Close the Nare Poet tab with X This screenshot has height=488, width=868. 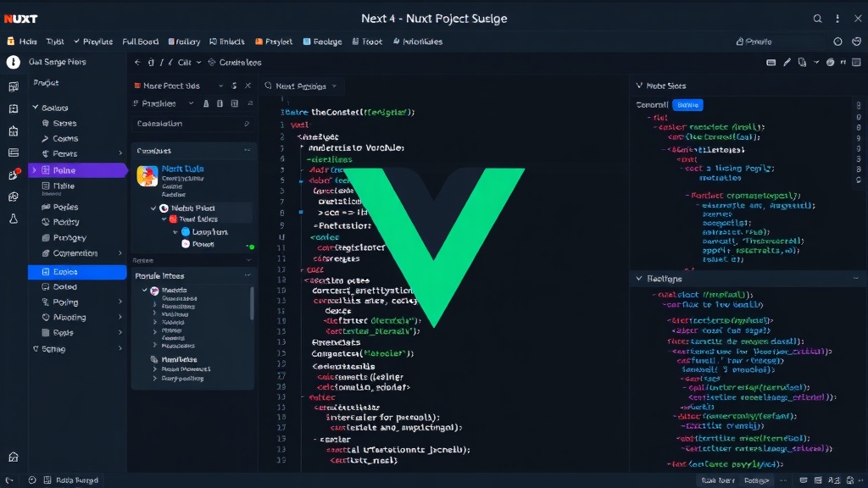(x=248, y=86)
